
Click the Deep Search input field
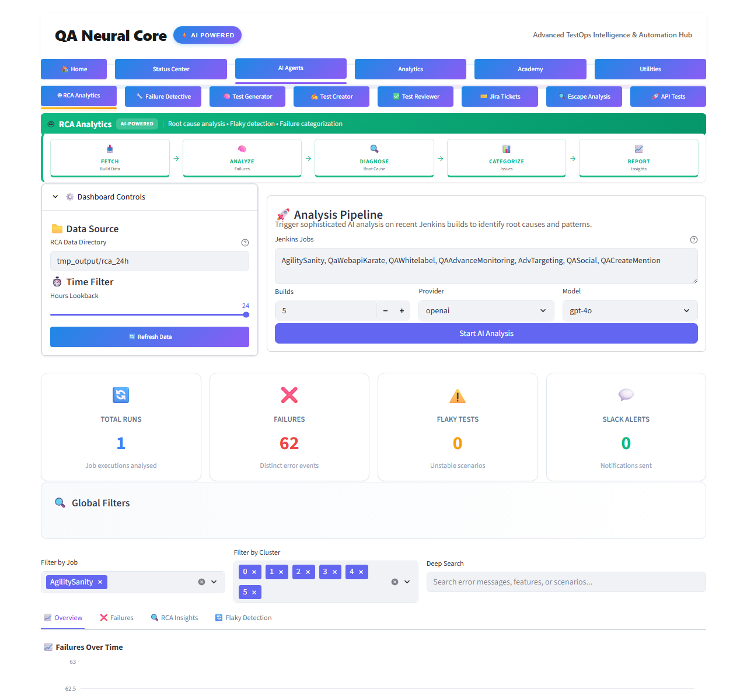point(566,582)
